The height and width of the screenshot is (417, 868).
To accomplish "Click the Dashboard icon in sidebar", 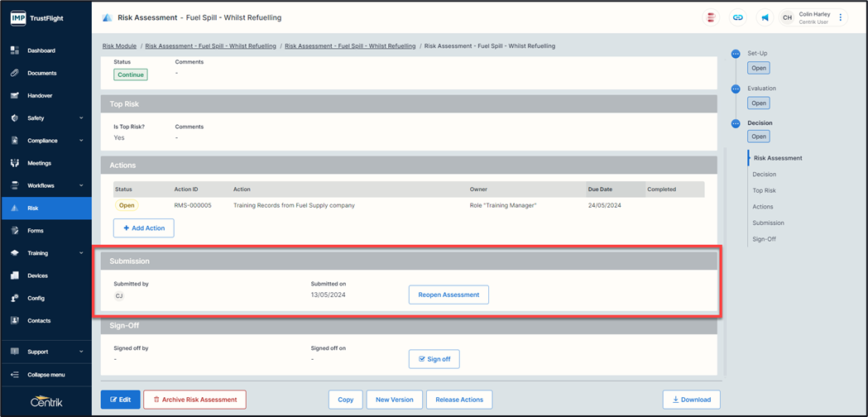I will tap(15, 50).
